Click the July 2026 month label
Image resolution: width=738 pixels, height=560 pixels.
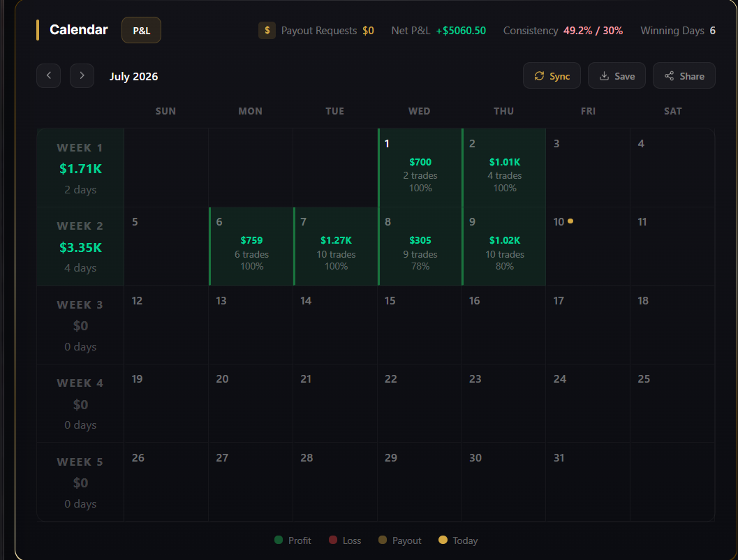[133, 76]
